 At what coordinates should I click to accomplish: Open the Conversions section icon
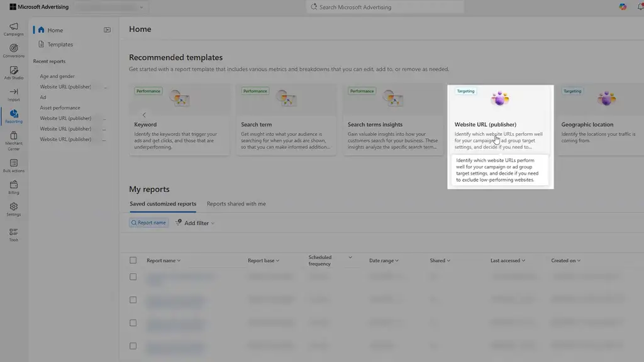(14, 51)
